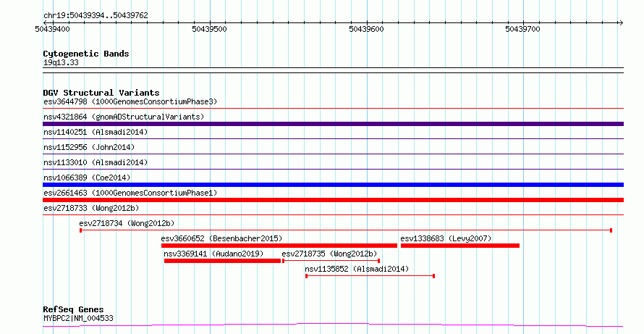Select the thin nsv1135852 variant line
644x334 pixels.
[370, 276]
